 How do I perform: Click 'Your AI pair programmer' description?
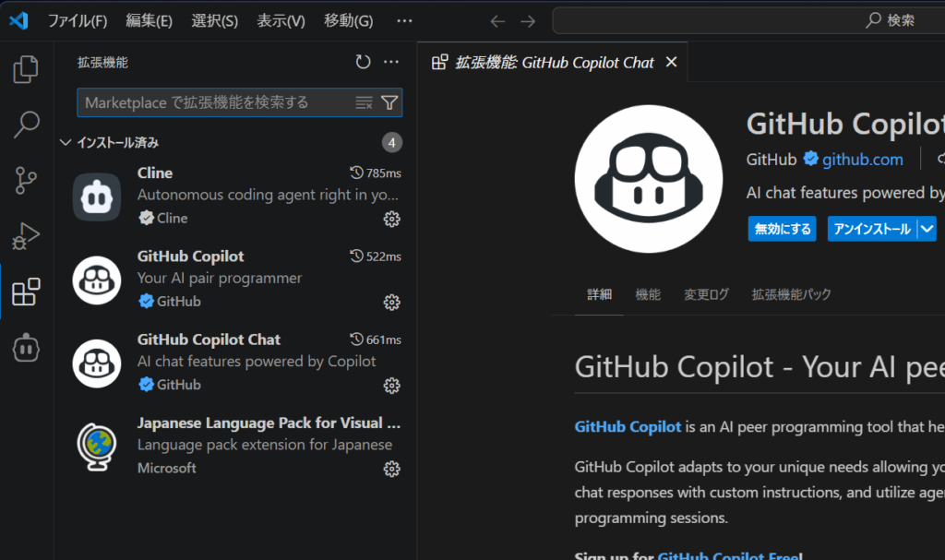coord(220,278)
